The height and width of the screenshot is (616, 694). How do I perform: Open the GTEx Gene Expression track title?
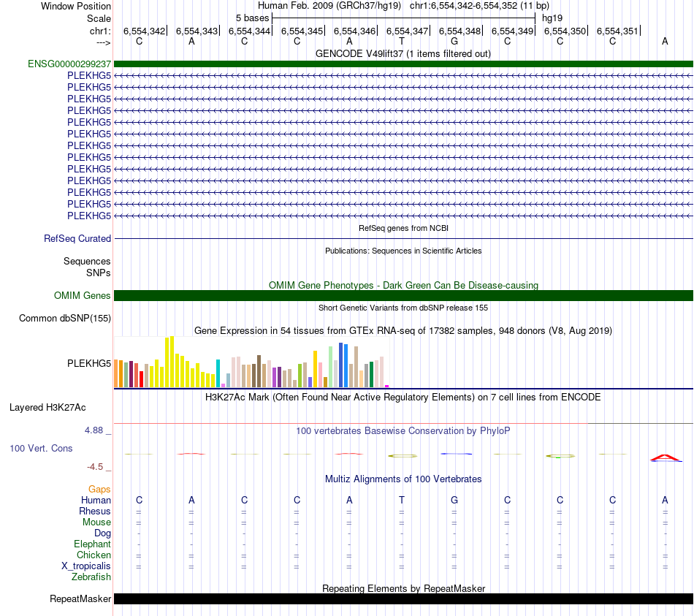[x=403, y=330]
